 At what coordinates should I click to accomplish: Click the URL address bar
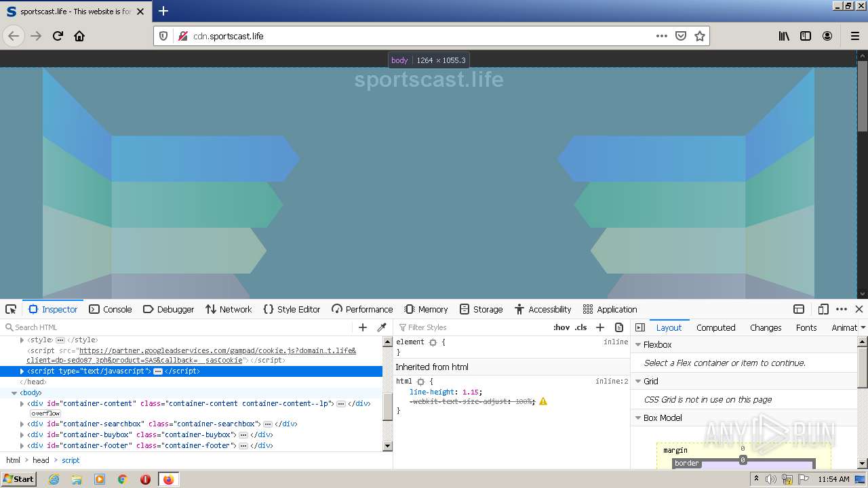tap(420, 36)
